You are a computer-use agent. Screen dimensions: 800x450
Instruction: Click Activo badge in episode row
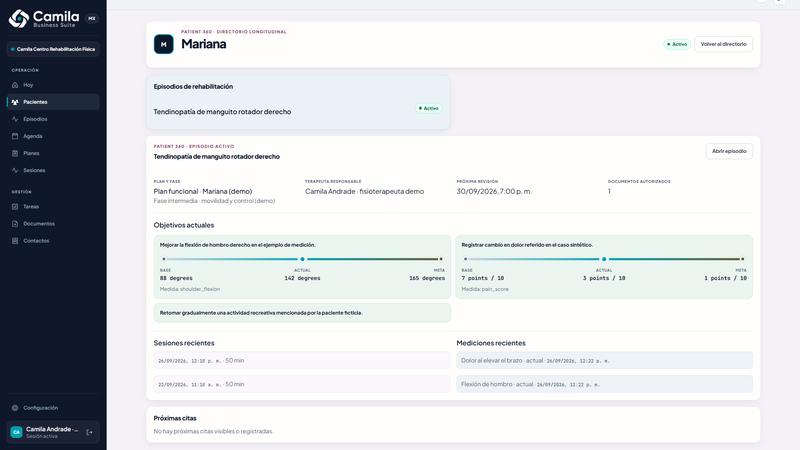(429, 108)
